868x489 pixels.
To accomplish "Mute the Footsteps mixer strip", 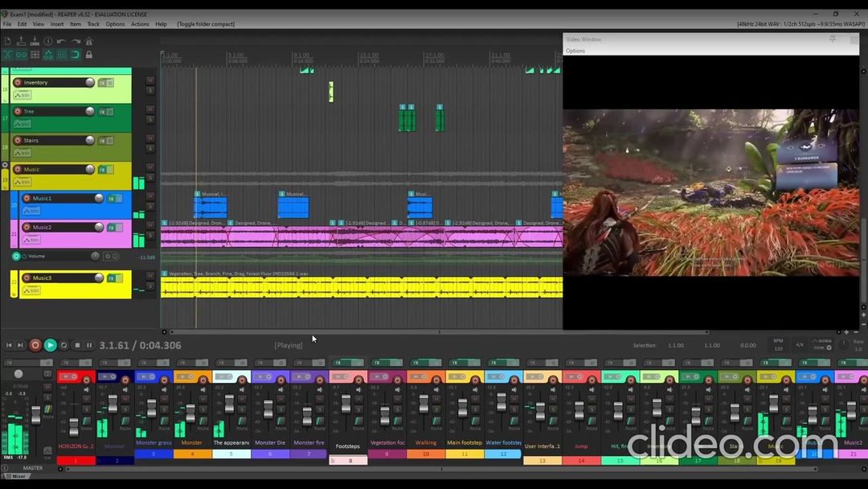I will [358, 397].
